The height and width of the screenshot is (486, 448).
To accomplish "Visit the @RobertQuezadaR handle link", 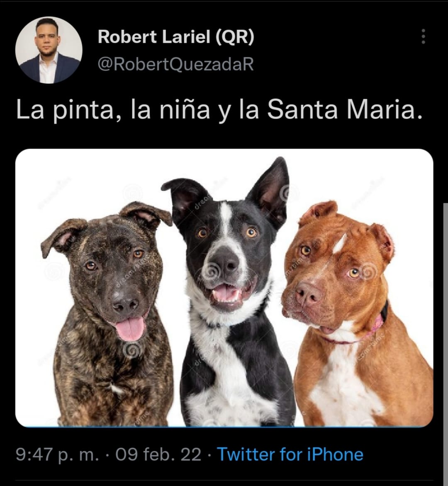I will 176,64.
